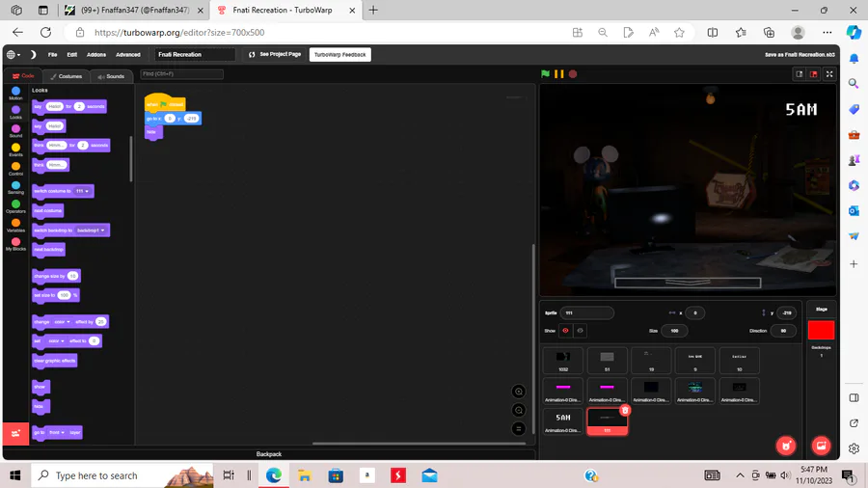Open the Mail app in taskbar
Viewport: 868px width, 488px height.
click(x=429, y=475)
